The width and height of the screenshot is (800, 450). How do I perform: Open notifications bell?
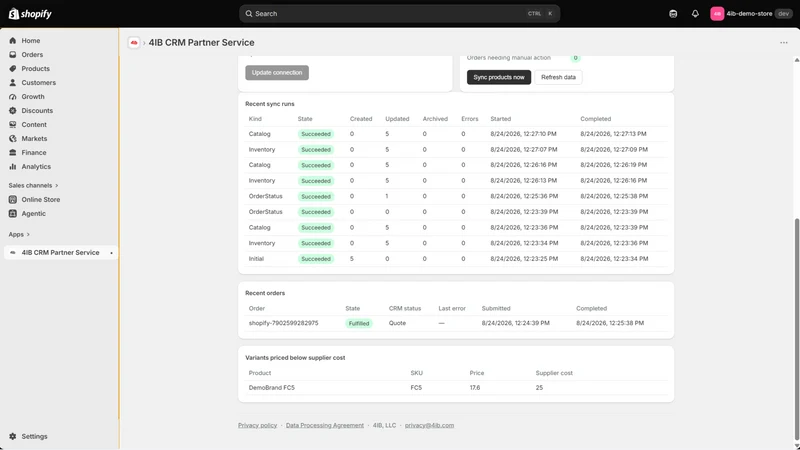[695, 14]
